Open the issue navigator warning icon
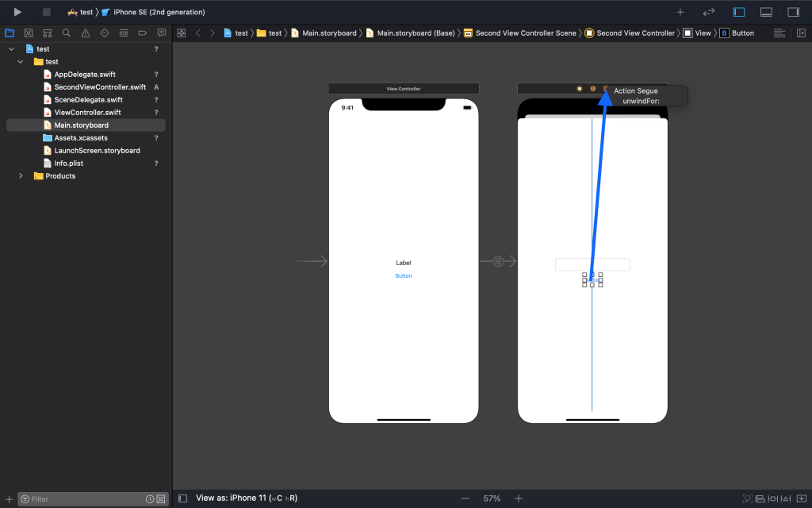Screen dimensions: 812x508 pyautogui.click(x=86, y=33)
